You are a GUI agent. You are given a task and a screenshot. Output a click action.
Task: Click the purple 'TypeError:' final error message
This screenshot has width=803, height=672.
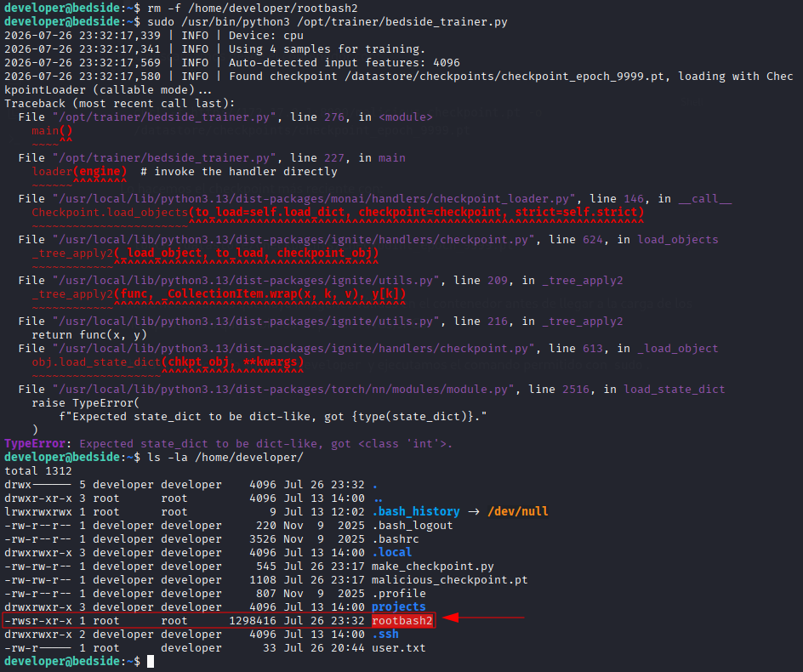point(228,443)
